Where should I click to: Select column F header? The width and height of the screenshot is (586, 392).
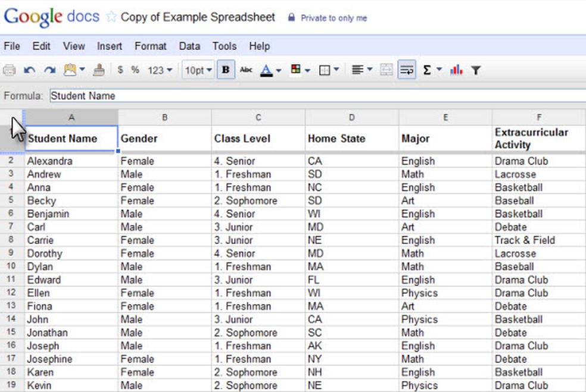click(x=539, y=118)
